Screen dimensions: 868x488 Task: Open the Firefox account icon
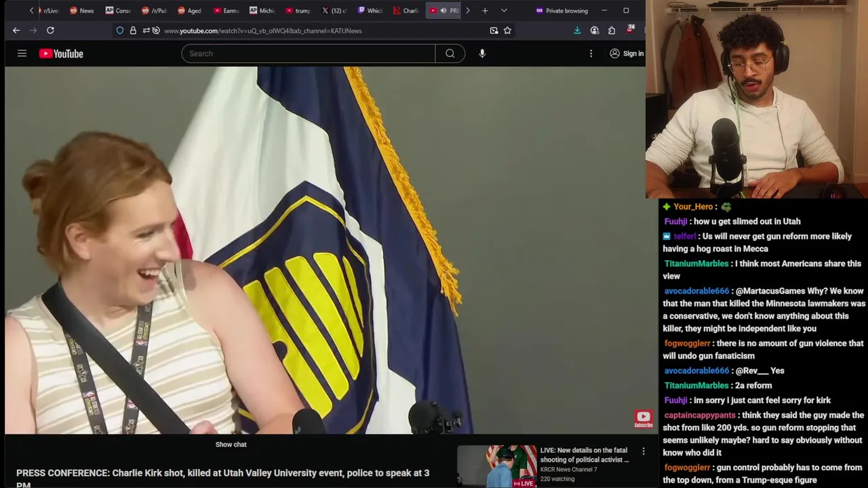click(595, 30)
